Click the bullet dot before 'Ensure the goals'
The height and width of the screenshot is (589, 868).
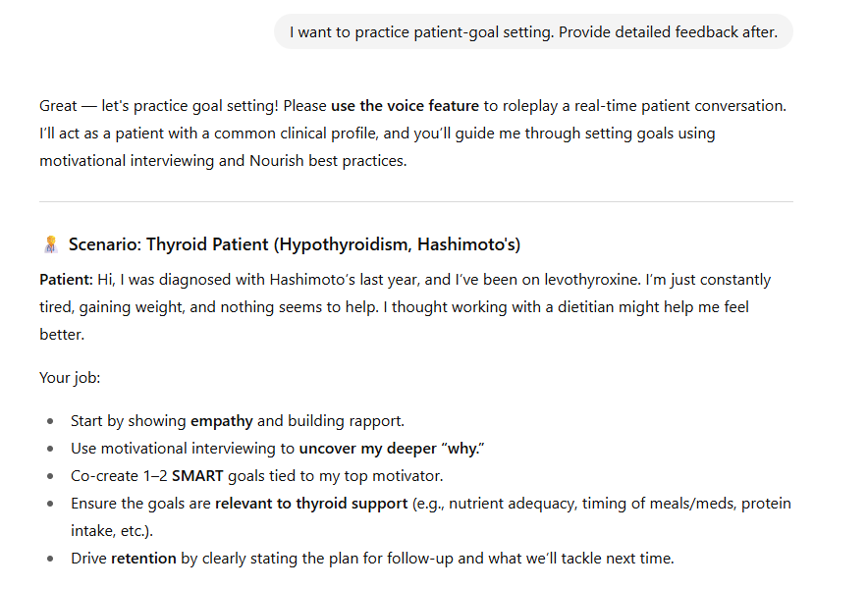pyautogui.click(x=50, y=504)
